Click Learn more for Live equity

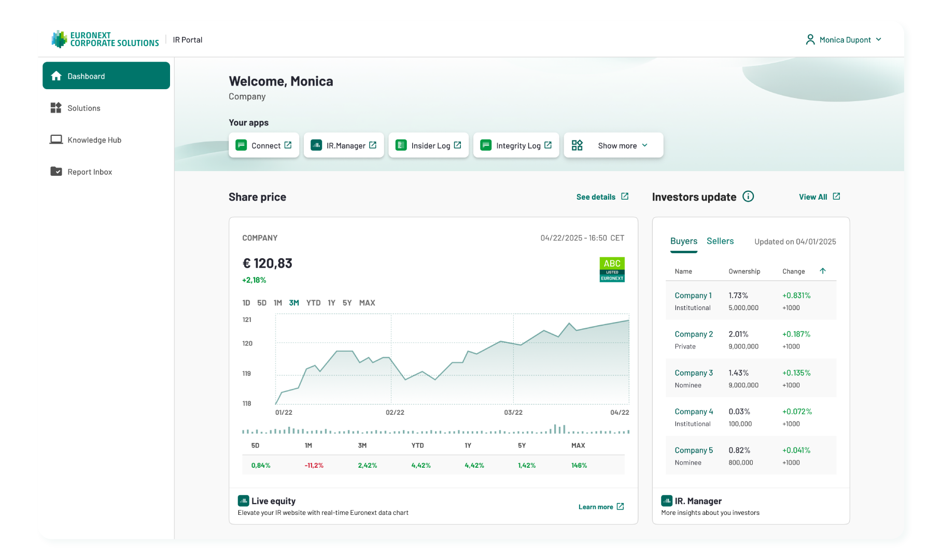coord(601,507)
